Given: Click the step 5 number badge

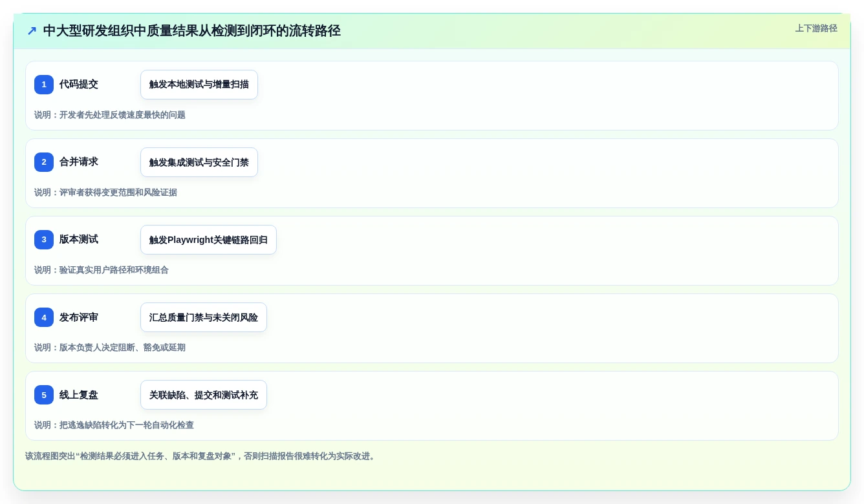Looking at the screenshot, I should (44, 395).
